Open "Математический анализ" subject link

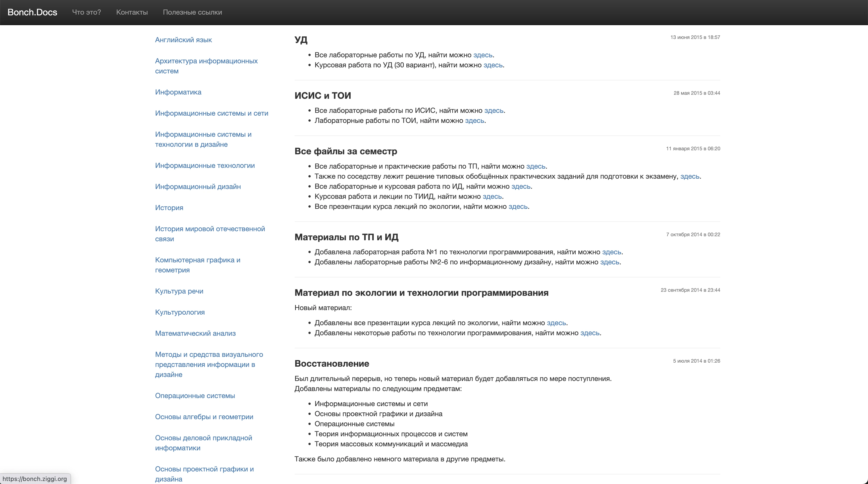click(x=195, y=333)
